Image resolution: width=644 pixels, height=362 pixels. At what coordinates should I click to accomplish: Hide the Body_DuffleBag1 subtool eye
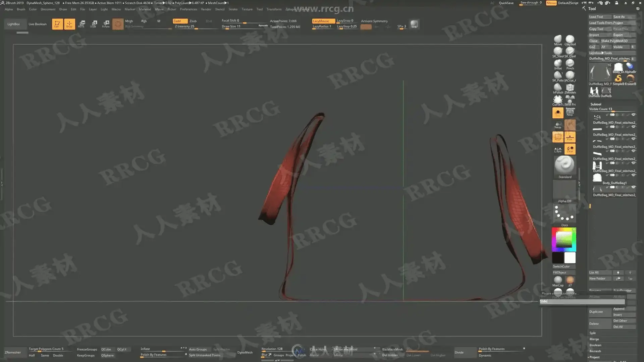coord(634,175)
